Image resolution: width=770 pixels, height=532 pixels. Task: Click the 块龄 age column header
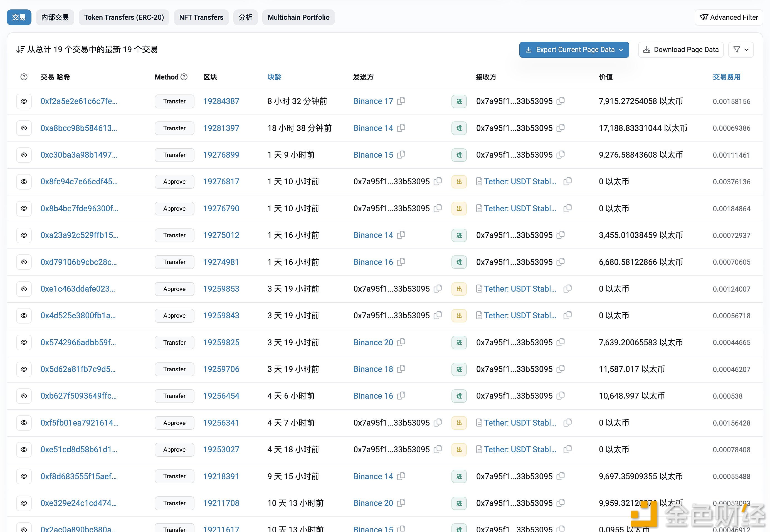click(x=274, y=77)
